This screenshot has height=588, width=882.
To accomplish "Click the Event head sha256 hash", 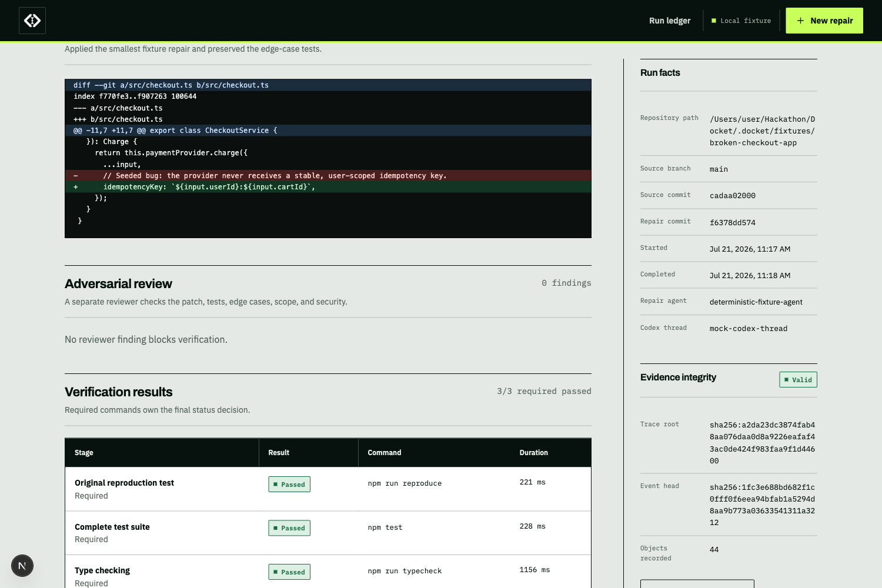I will 762,505.
